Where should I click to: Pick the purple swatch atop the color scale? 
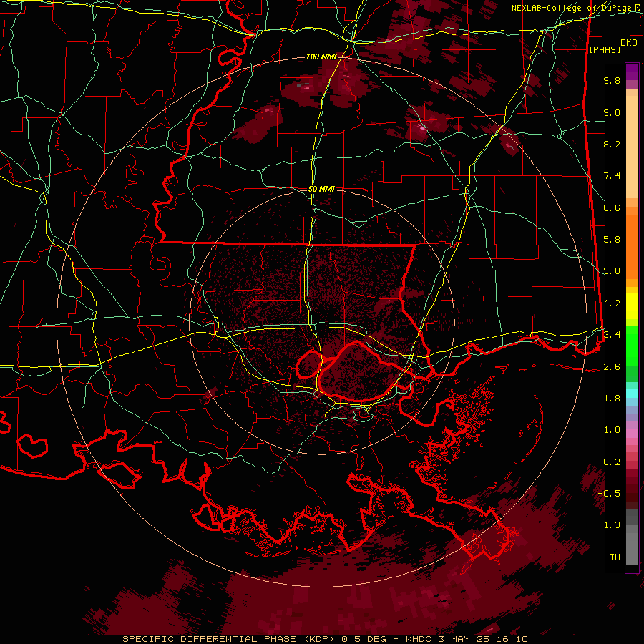click(x=632, y=72)
